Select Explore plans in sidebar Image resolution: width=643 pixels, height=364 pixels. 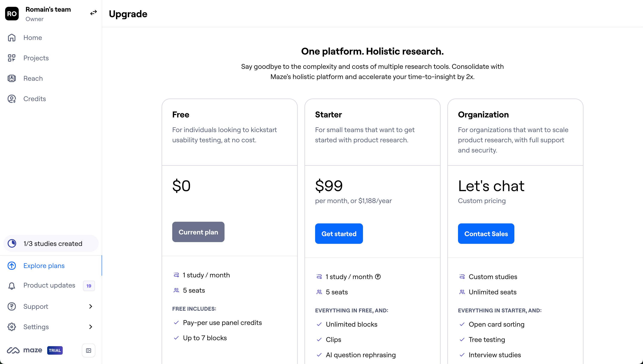(51, 265)
